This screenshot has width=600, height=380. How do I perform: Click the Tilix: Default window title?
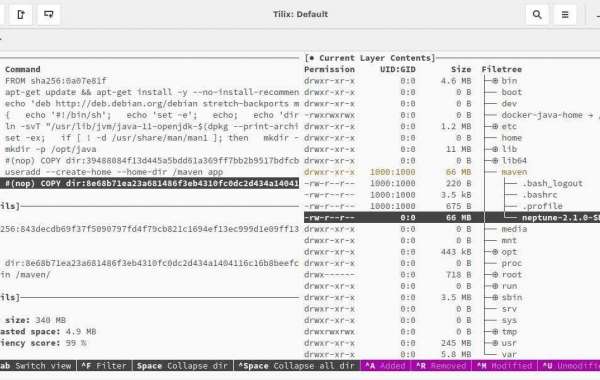tap(300, 15)
